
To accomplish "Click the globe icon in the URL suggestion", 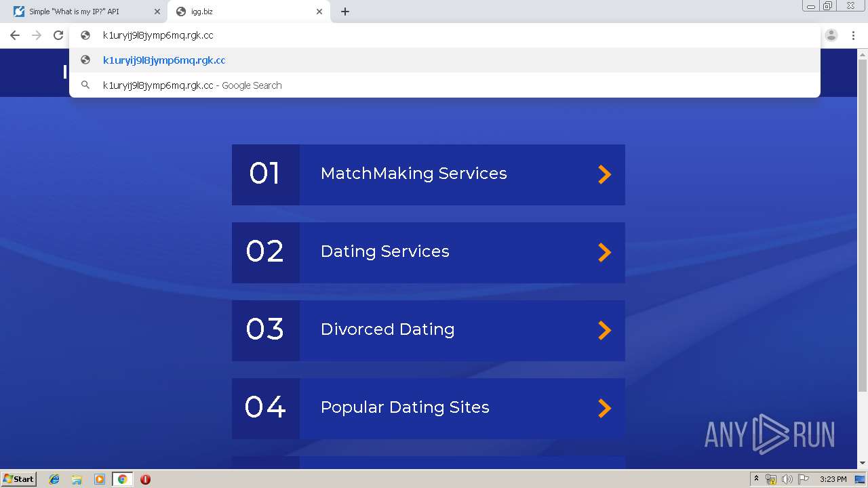I will point(85,60).
